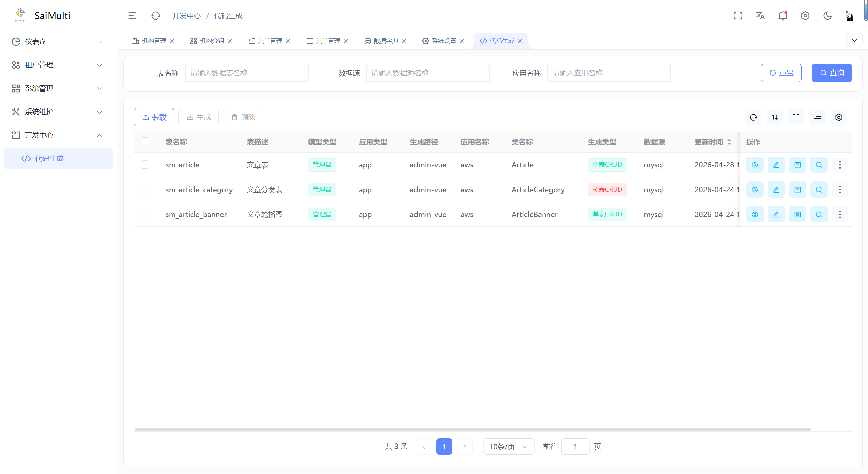
Task: Open the language translation icon
Action: coord(760,16)
